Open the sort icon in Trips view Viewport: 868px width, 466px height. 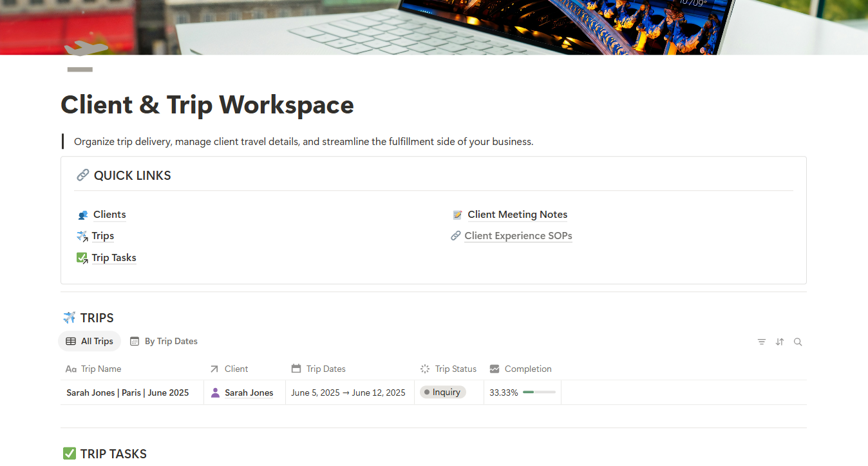tap(780, 342)
